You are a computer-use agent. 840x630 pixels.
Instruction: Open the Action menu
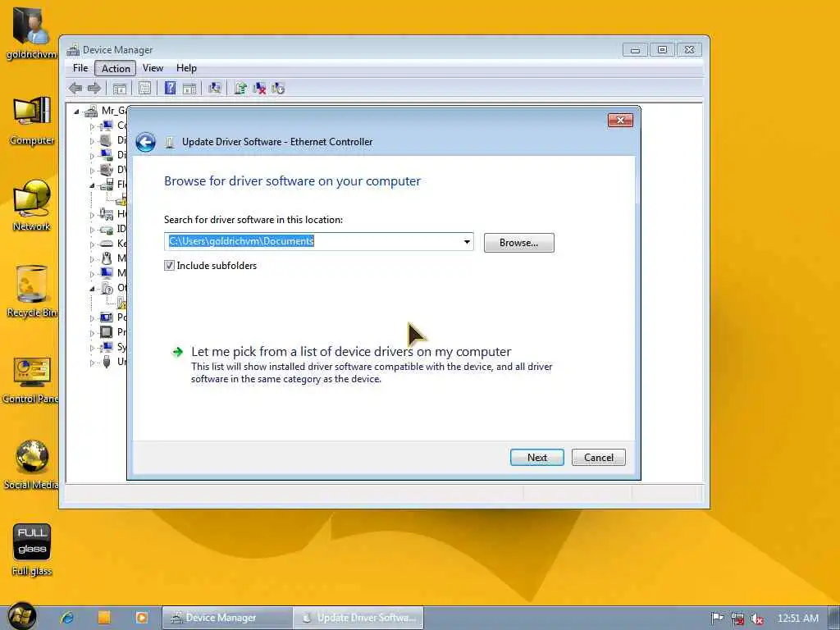pos(116,68)
